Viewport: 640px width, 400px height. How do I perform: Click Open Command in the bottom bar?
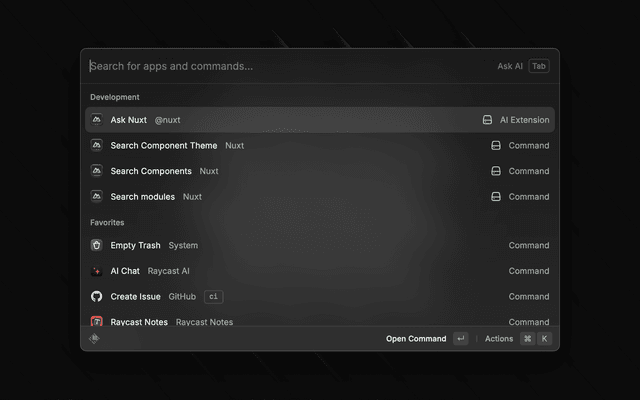click(x=416, y=338)
